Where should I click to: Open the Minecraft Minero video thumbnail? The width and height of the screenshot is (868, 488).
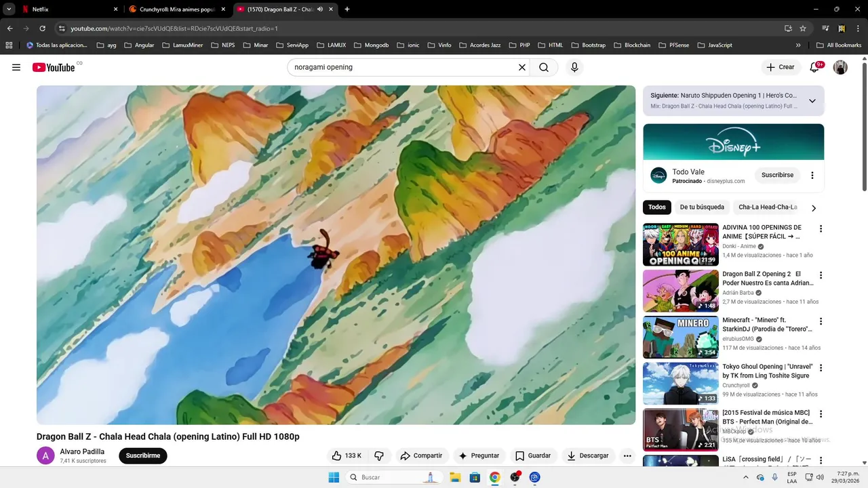tap(680, 337)
